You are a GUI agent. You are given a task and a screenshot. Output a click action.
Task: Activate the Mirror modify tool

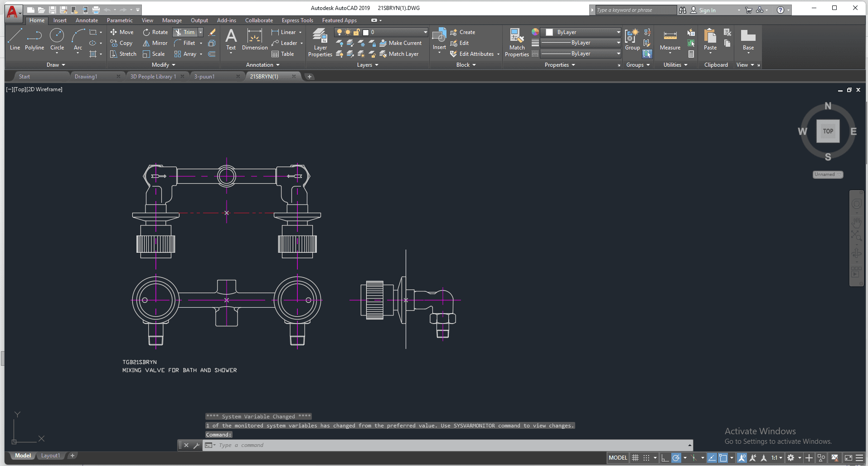tap(155, 43)
